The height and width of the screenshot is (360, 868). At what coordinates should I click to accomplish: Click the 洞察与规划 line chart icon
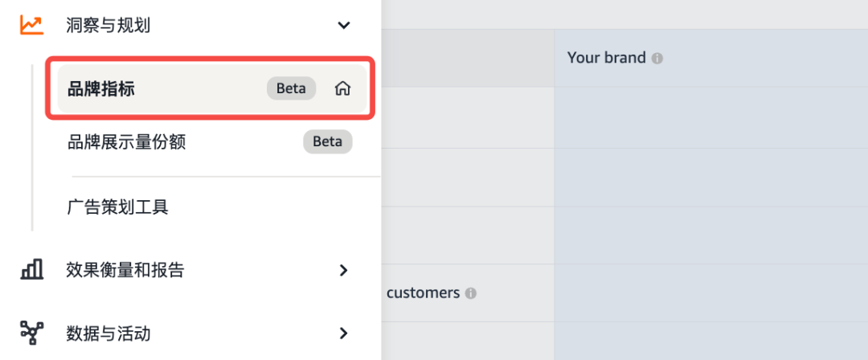pos(31,25)
